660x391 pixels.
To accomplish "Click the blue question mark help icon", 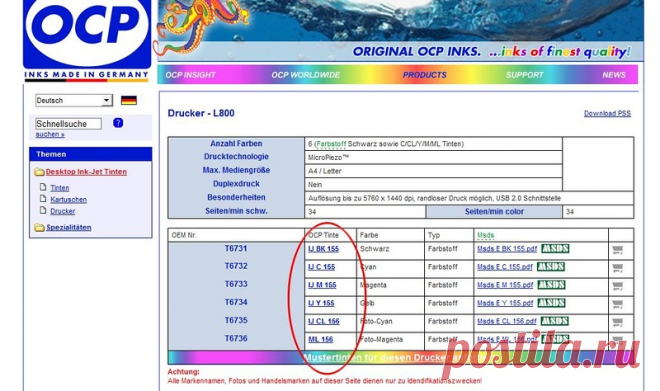I will click(x=118, y=123).
